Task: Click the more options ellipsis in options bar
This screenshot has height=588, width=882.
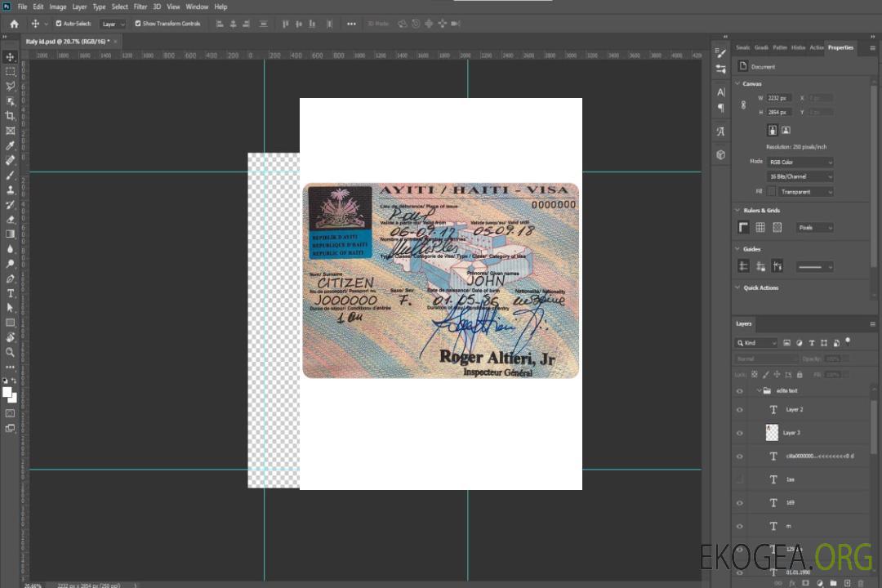Action: (x=351, y=24)
